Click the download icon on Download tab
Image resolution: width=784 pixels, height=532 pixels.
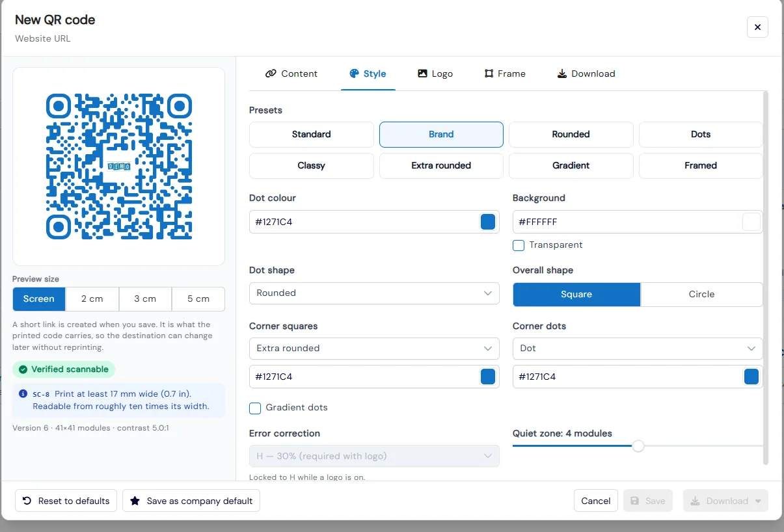tap(562, 73)
